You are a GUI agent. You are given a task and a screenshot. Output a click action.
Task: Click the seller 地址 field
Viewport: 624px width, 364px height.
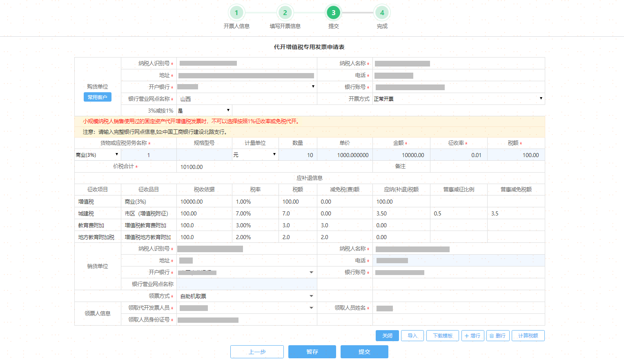(x=247, y=260)
